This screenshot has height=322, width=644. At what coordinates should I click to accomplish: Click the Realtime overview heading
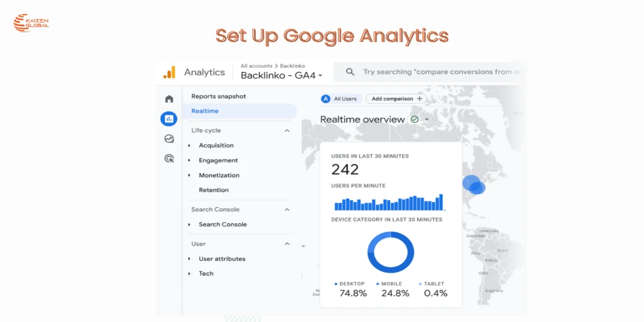[x=362, y=120]
